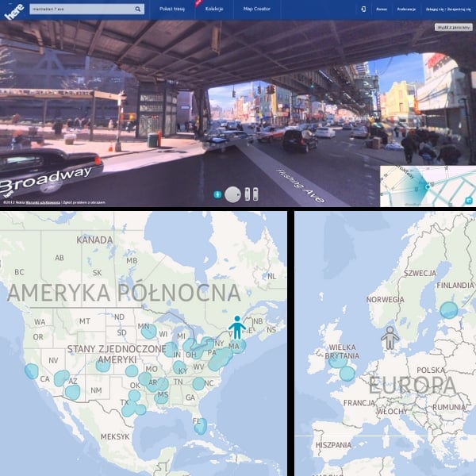Click the coverage blob under FL
The width and height of the screenshot is (476, 476).
[201, 426]
